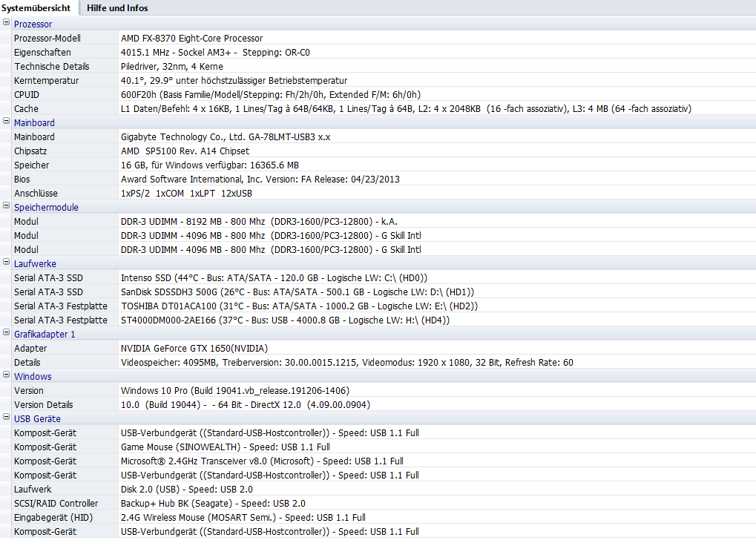Click the Grafikadapter Details row label

pyautogui.click(x=27, y=363)
